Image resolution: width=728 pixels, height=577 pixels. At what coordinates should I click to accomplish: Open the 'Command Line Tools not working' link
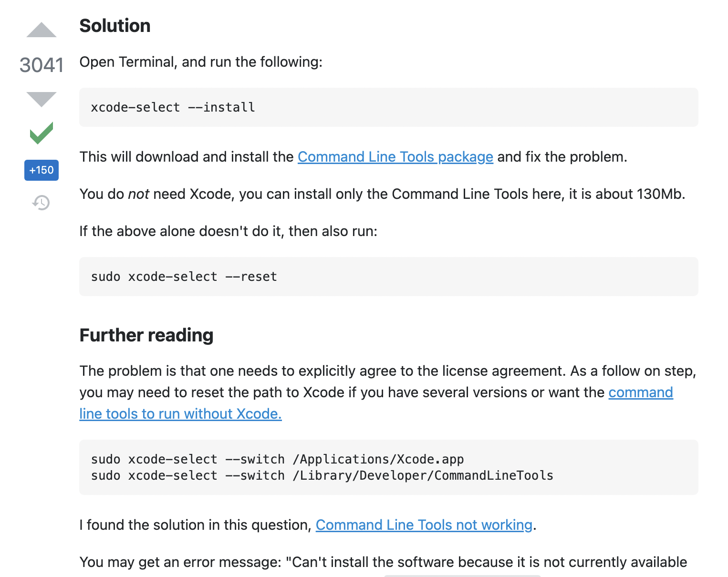[424, 525]
